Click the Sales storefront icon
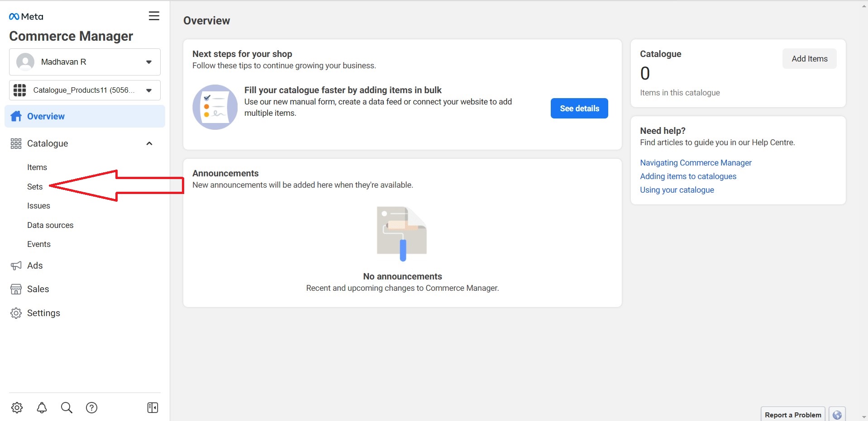This screenshot has width=868, height=421. tap(16, 289)
